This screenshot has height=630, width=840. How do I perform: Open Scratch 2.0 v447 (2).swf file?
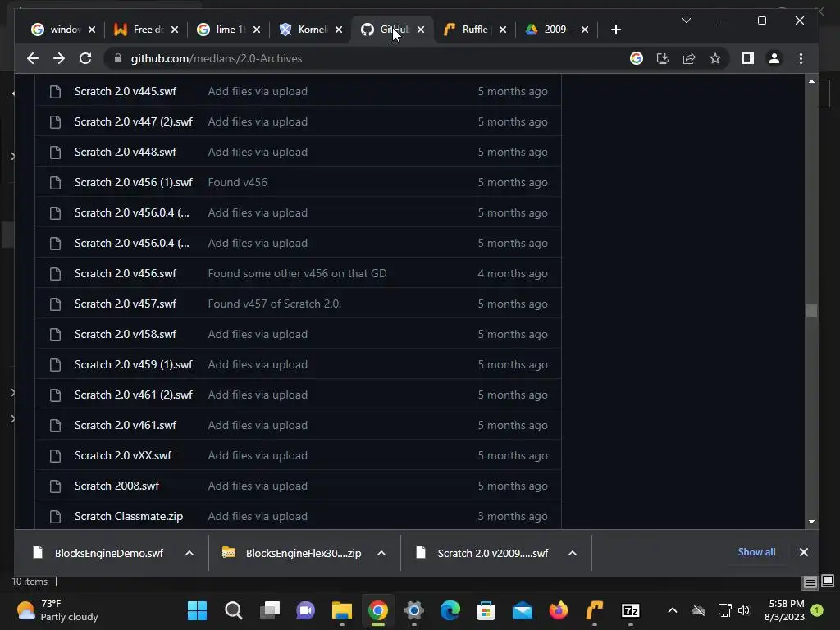(x=134, y=121)
